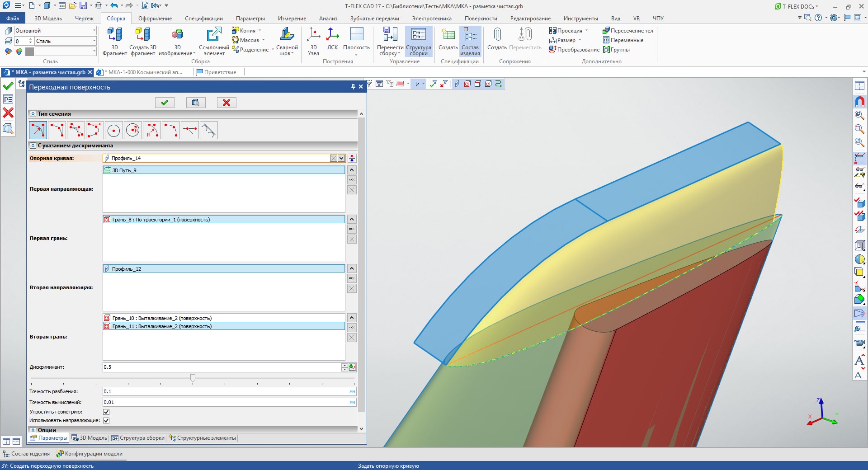Click the large red X on left toolbar
The height and width of the screenshot is (470, 868).
8,113
